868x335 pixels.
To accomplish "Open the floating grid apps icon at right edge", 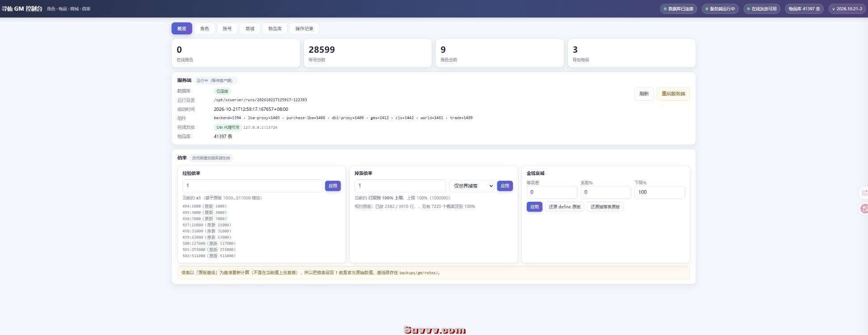I will pos(864,193).
